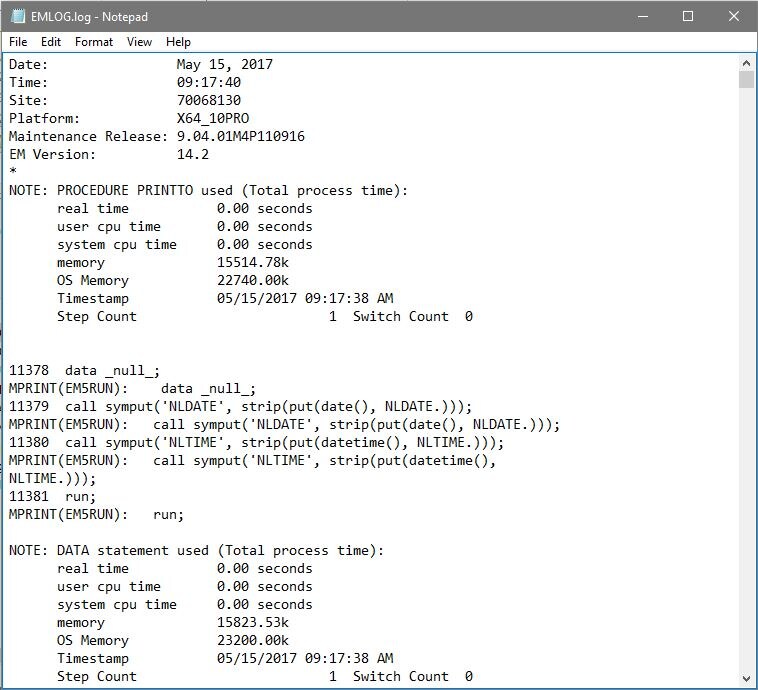Image resolution: width=758 pixels, height=690 pixels.
Task: Open the Format menu
Action: [x=94, y=42]
